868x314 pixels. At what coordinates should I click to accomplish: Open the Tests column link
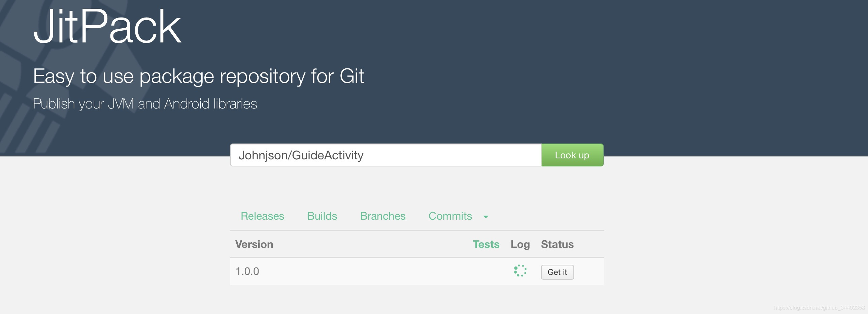[486, 244]
